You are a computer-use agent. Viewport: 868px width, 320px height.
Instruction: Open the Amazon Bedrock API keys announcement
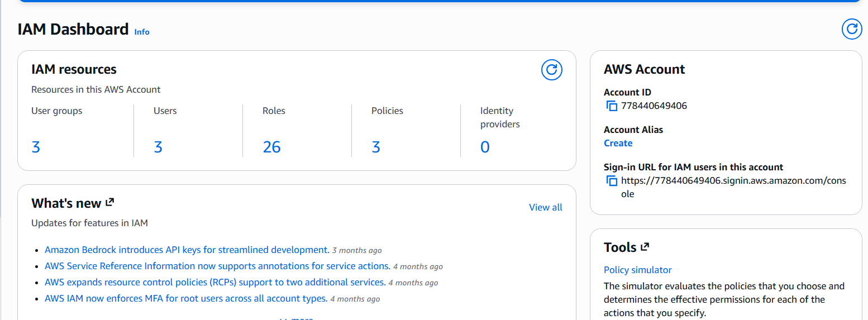187,250
